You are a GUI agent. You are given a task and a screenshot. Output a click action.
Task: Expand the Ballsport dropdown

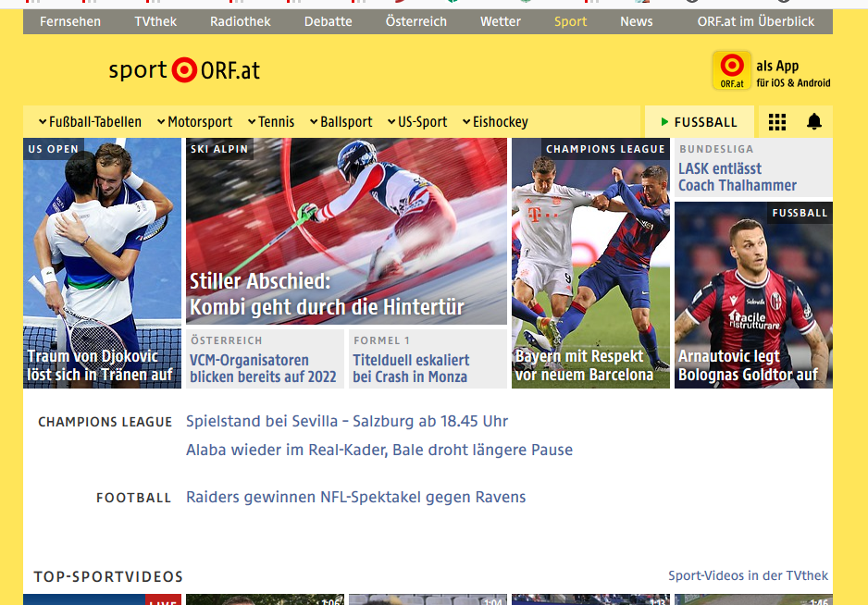coord(341,122)
